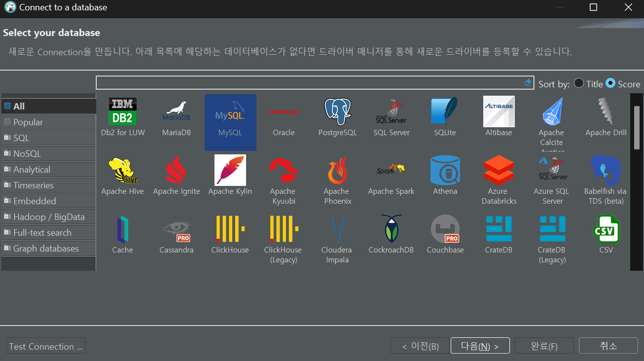This screenshot has width=644, height=361.
Task: Select the Hadoop / BigData category
Action: pyautogui.click(x=49, y=217)
